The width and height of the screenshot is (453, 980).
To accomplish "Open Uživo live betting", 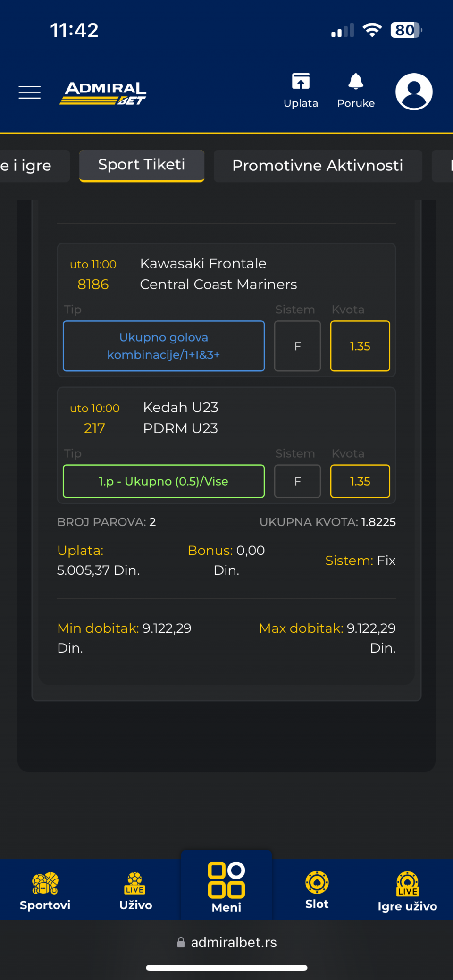I will 135,891.
